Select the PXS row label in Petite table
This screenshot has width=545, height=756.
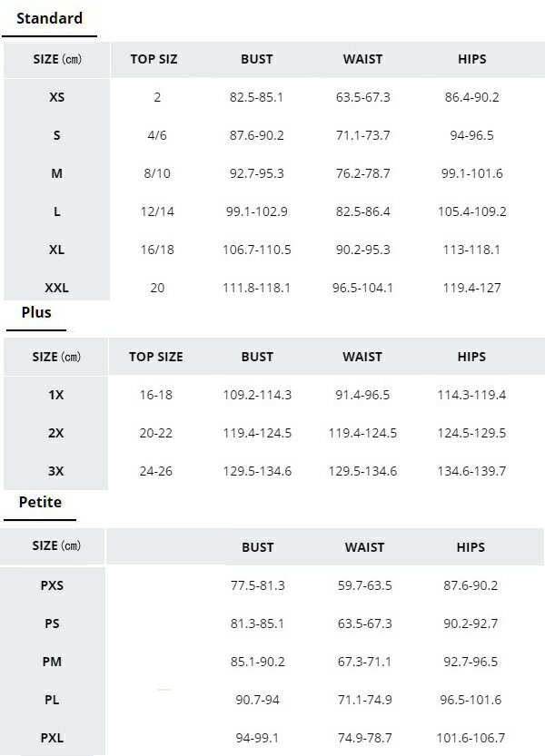coord(53,585)
